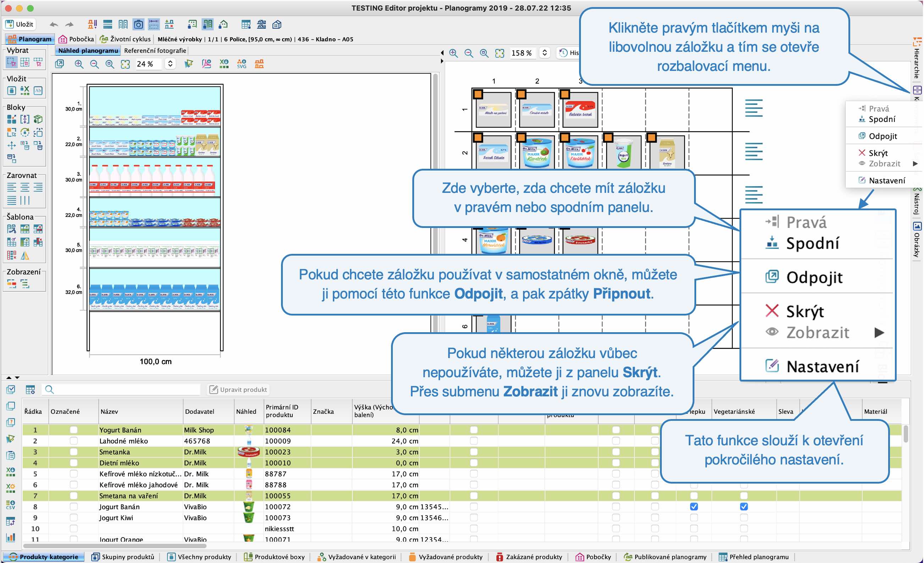Click the fit icon beside 158 %
Viewport: 924px width, 563px height.
500,53
